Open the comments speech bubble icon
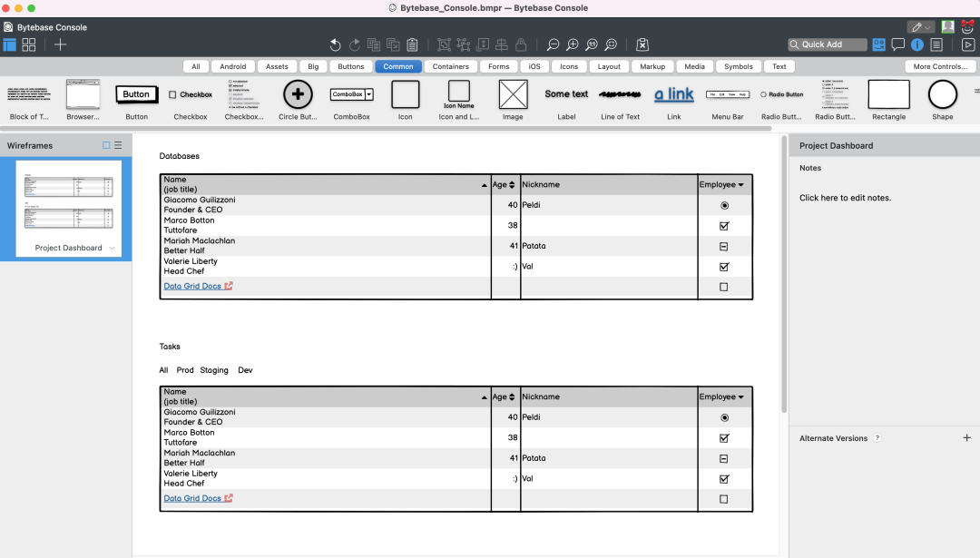The height and width of the screenshot is (558, 980). click(x=898, y=44)
